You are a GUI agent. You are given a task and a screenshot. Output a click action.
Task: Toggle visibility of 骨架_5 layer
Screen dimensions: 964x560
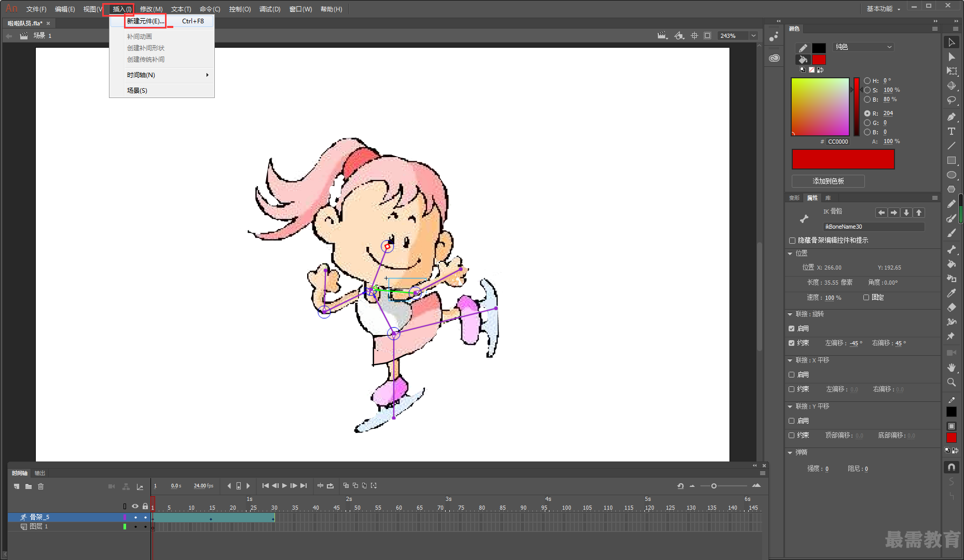click(x=135, y=517)
